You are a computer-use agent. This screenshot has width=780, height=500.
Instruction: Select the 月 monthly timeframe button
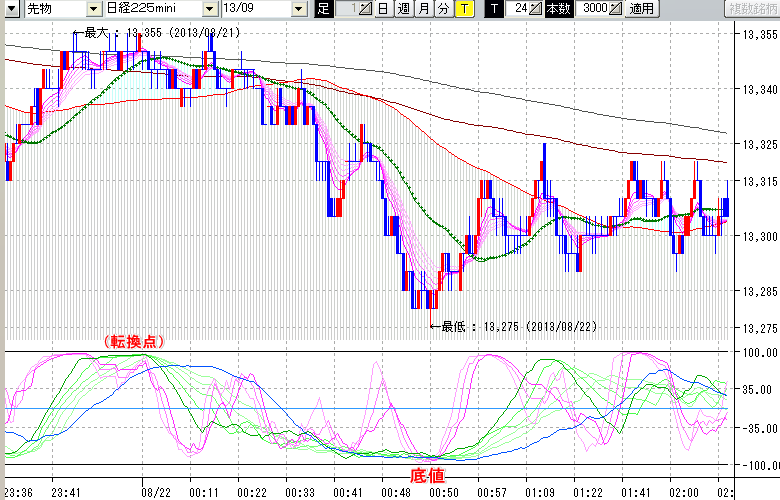424,9
